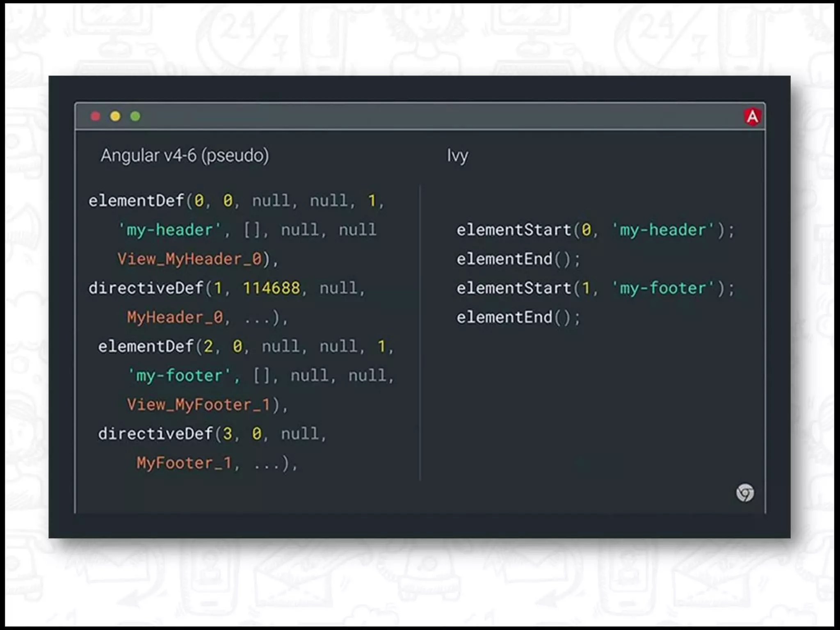
Task: Click the green maximize dot in header
Action: 135,116
